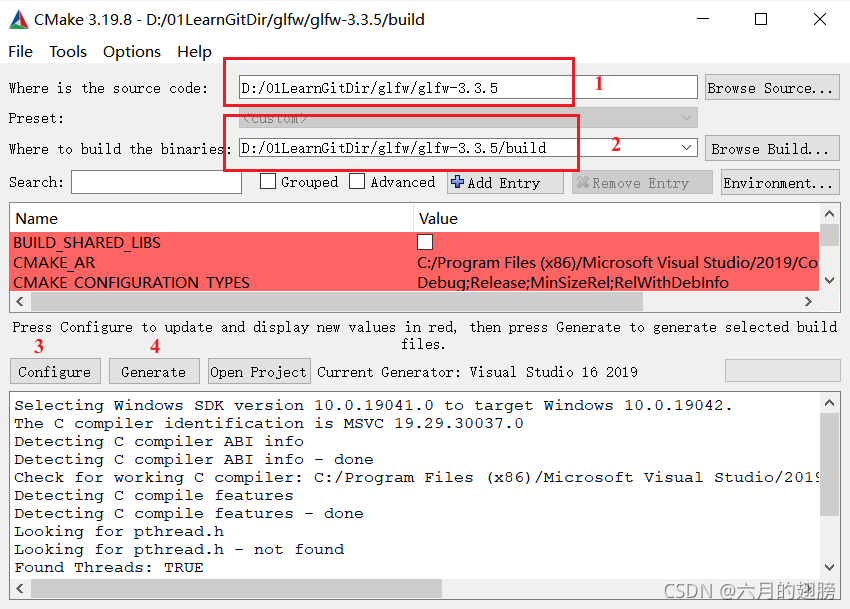Click the Configure button

55,371
